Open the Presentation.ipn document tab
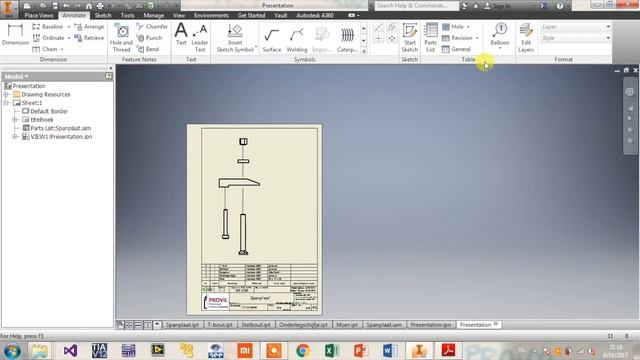640x360 pixels. click(431, 325)
